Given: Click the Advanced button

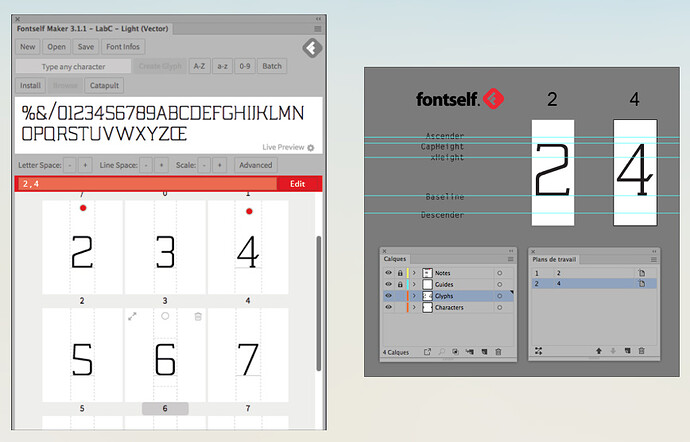Looking at the screenshot, I should click(256, 165).
